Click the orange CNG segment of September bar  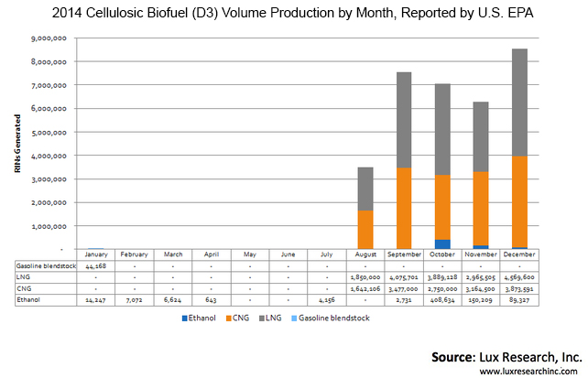click(x=404, y=209)
